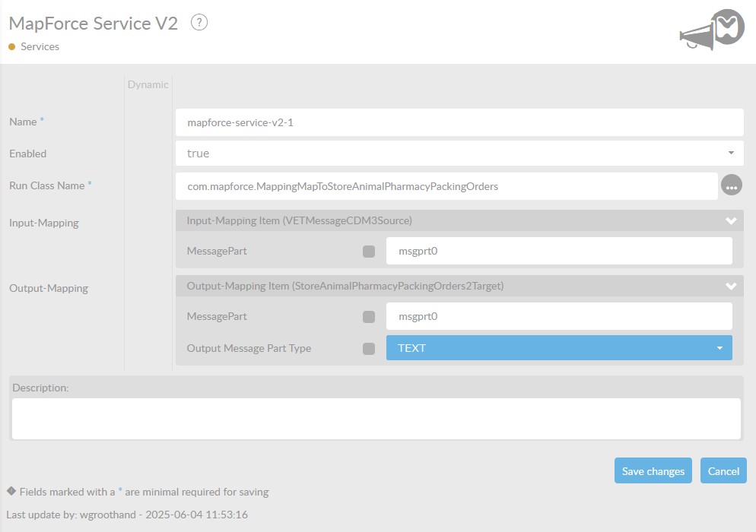The height and width of the screenshot is (532, 756).
Task: Open the Enabled true dropdown
Action: point(459,154)
